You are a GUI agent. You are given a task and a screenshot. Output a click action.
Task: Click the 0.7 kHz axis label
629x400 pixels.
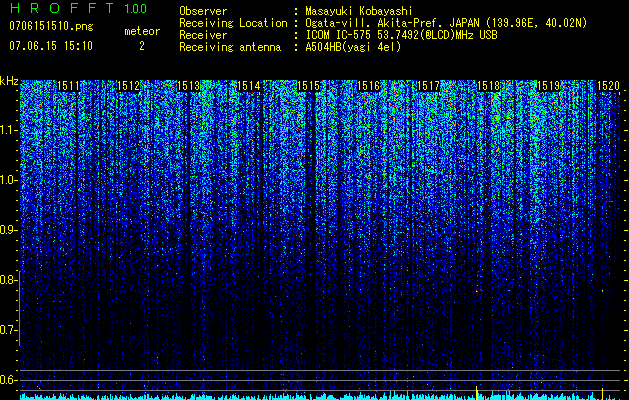[x=9, y=330]
